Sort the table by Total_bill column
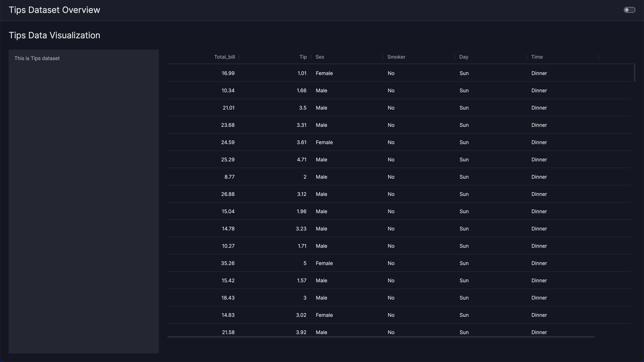Image resolution: width=644 pixels, height=362 pixels. click(x=224, y=57)
